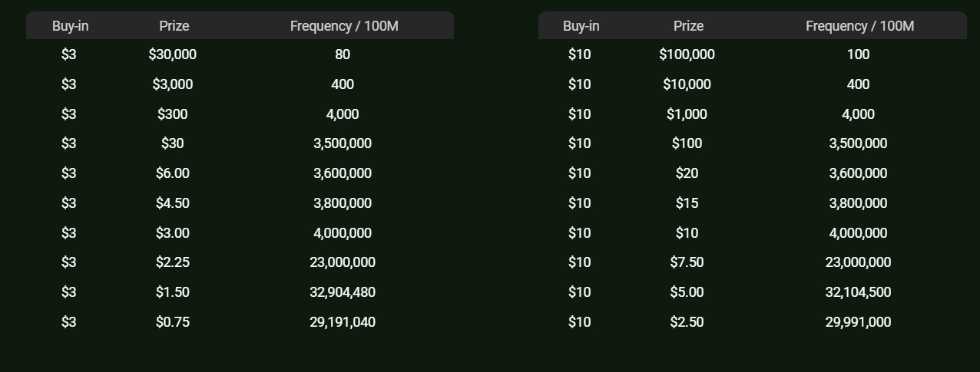This screenshot has width=980, height=372.
Task: Click right table Frequency / 100M header
Action: pyautogui.click(x=859, y=26)
